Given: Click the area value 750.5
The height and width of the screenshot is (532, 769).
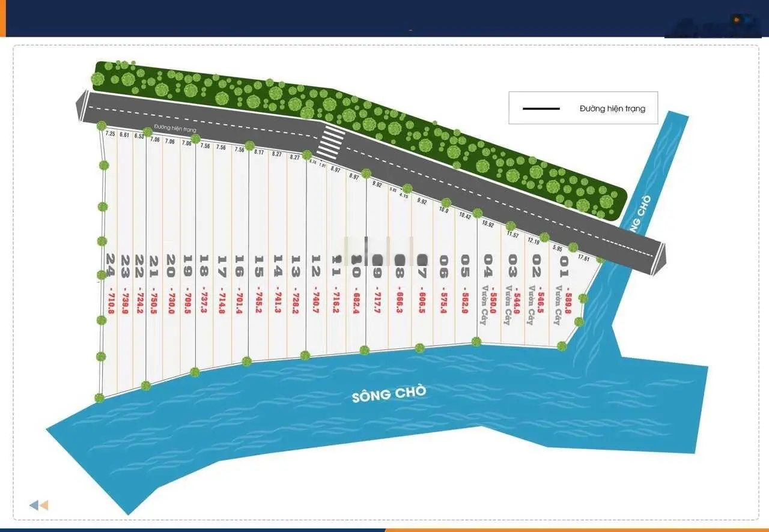Looking at the screenshot, I should tap(154, 305).
